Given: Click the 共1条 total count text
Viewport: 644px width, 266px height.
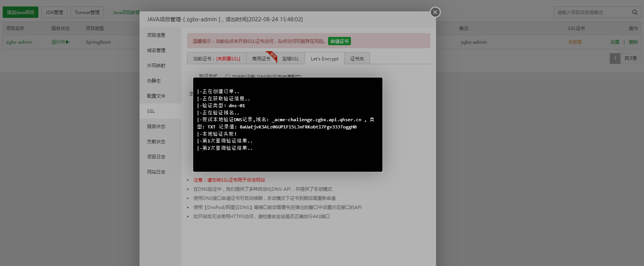Looking at the screenshot, I should click(631, 58).
